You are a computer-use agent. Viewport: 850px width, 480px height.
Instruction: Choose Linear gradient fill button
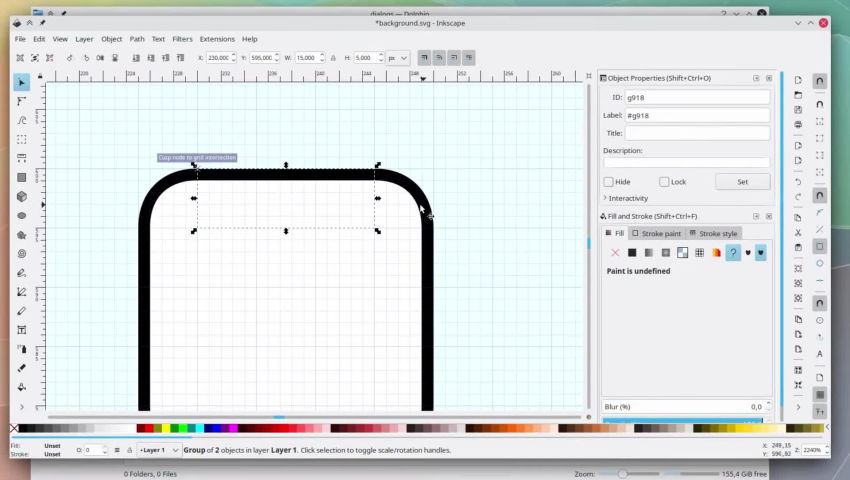649,253
